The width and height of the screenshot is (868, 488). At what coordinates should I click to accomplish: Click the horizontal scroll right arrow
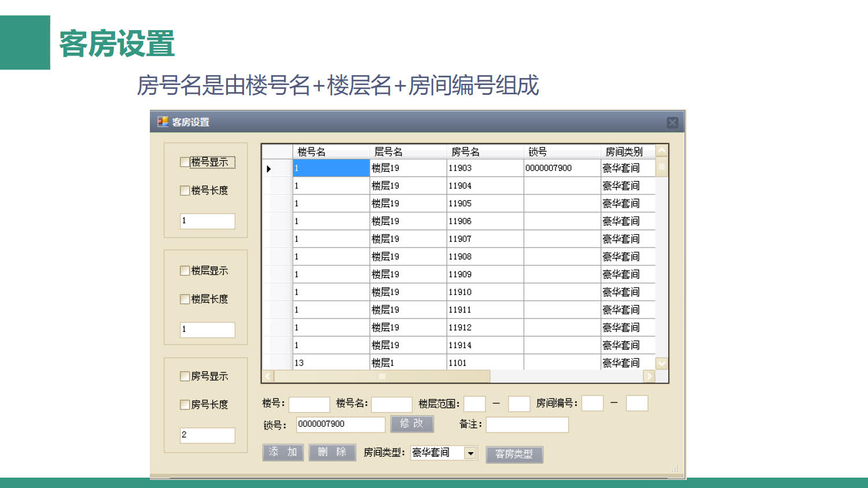click(x=649, y=376)
